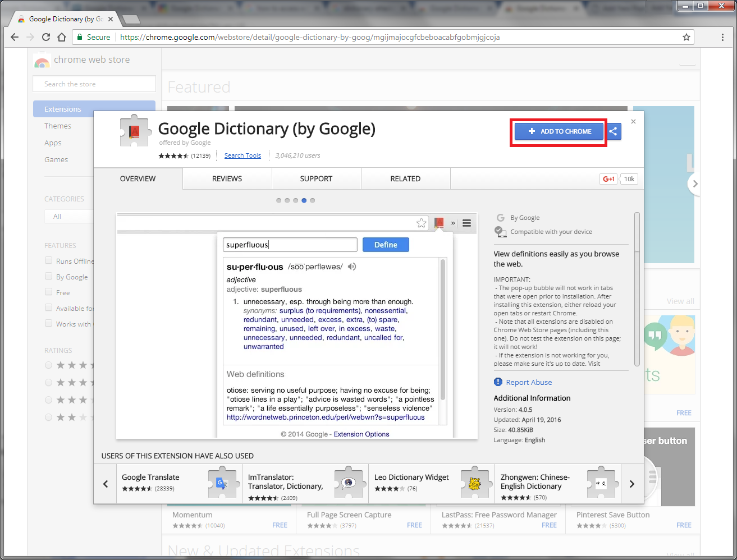
Task: Advance Featured carousel right chevron
Action: tap(695, 184)
